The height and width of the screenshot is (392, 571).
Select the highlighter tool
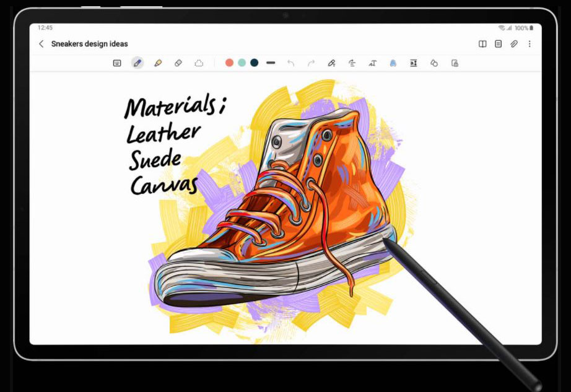pos(158,63)
